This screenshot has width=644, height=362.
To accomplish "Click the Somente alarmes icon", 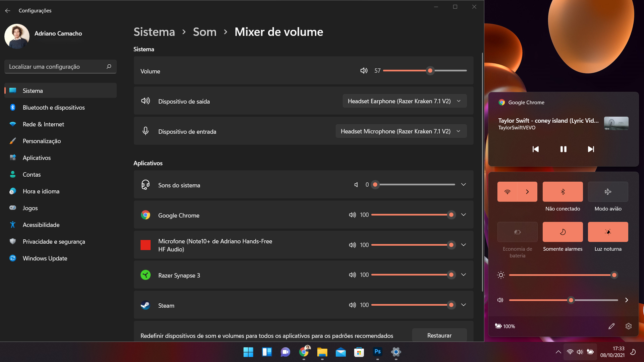I will pyautogui.click(x=562, y=232).
